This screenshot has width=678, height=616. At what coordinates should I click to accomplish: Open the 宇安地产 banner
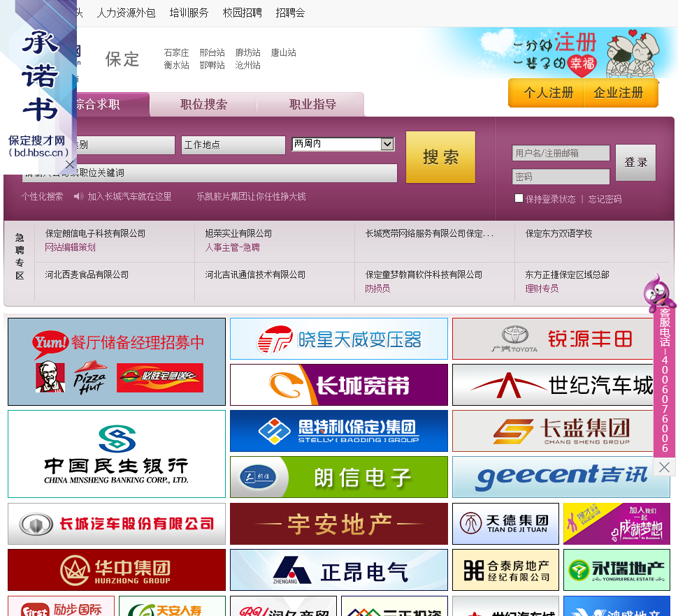click(339, 524)
